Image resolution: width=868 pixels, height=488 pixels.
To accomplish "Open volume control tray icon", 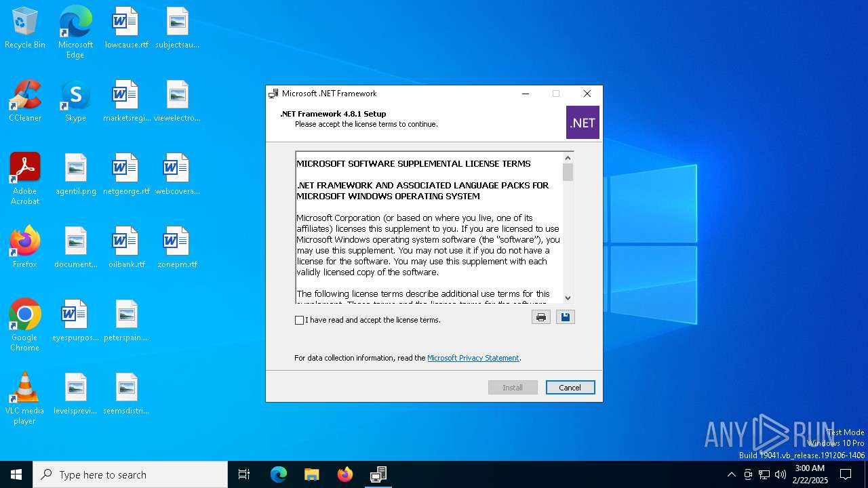I will (x=781, y=474).
